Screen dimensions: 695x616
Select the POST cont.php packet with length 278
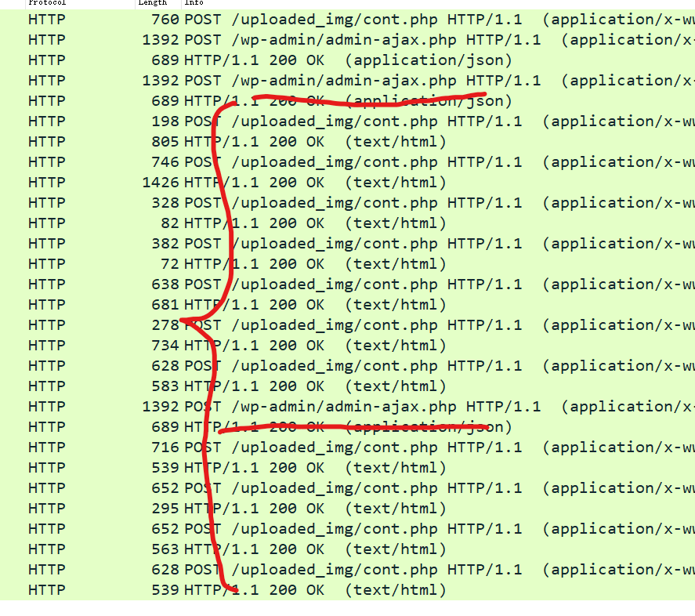click(348, 325)
